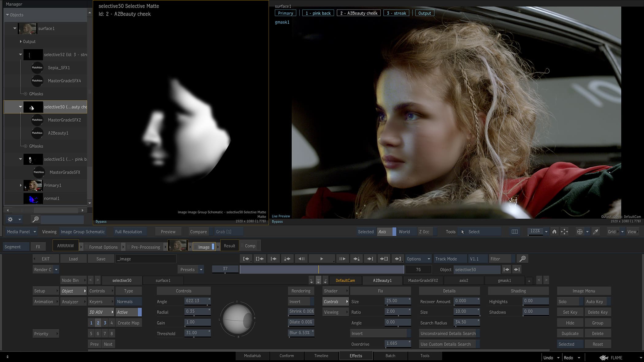Screen dimensions: 644x362
Task: Click the pan viewport arrows icon
Action: [564, 232]
